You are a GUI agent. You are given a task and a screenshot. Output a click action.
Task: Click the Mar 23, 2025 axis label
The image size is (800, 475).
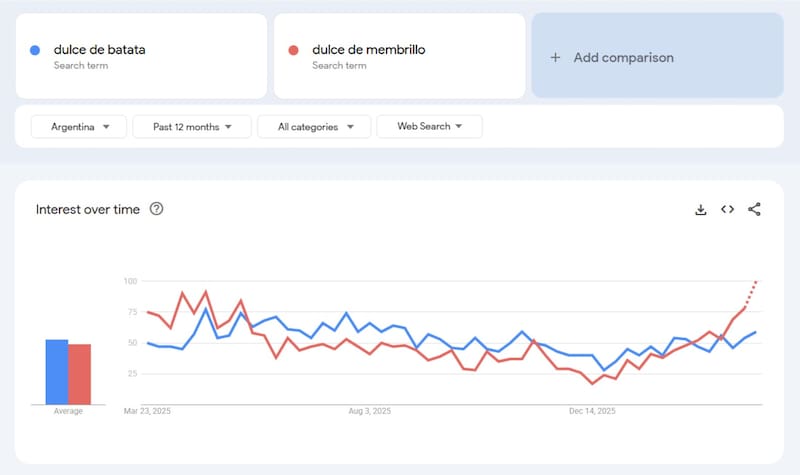(x=148, y=411)
